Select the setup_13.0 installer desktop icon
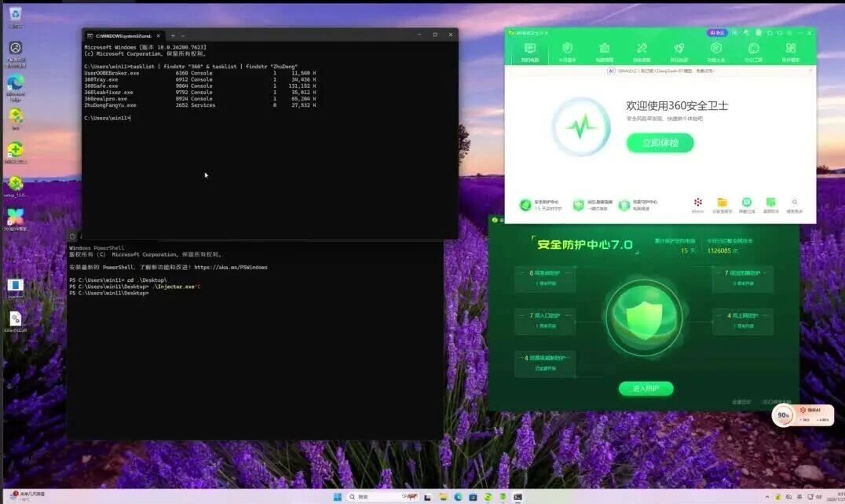This screenshot has height=504, width=845. click(x=15, y=186)
